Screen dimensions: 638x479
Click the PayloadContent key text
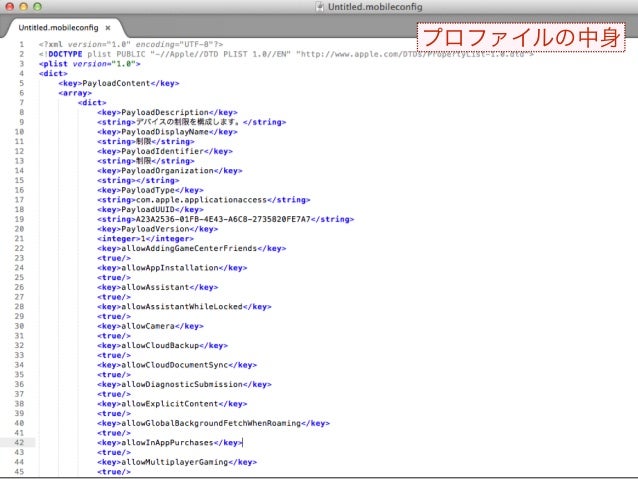tap(116, 83)
